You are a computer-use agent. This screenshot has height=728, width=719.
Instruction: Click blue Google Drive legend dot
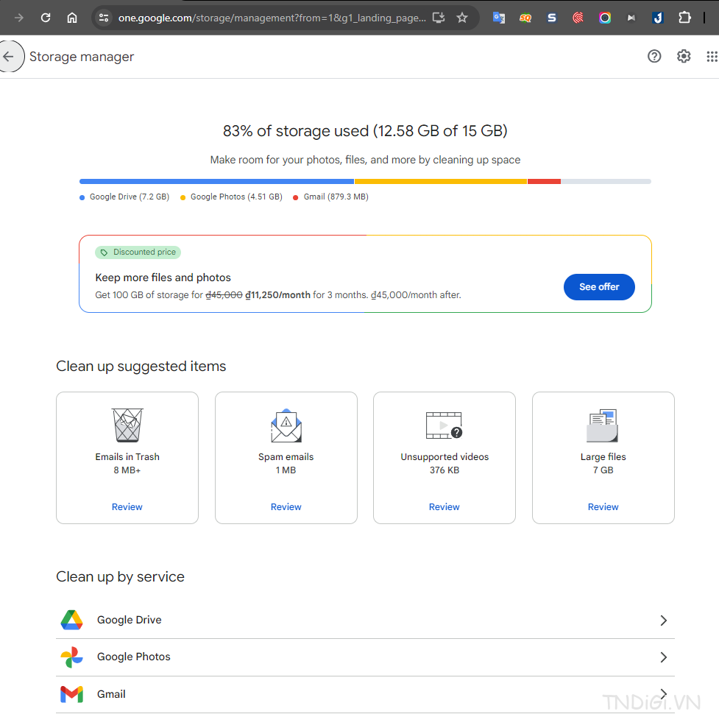coord(82,198)
